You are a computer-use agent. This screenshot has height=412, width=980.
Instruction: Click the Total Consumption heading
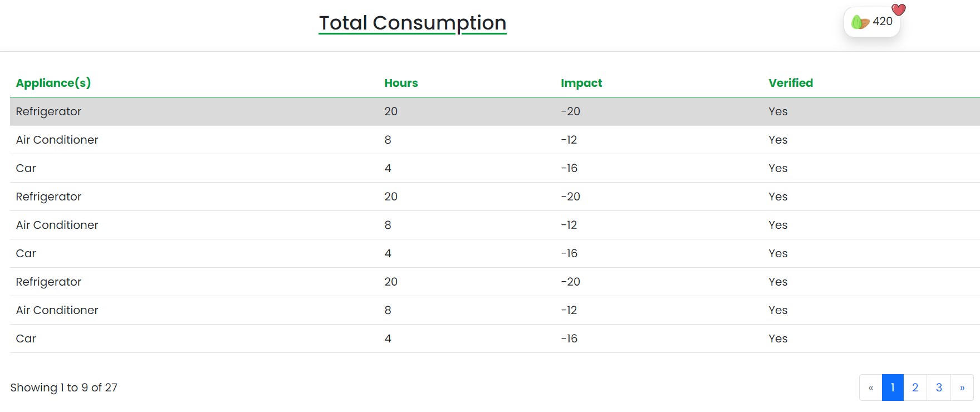(x=412, y=23)
